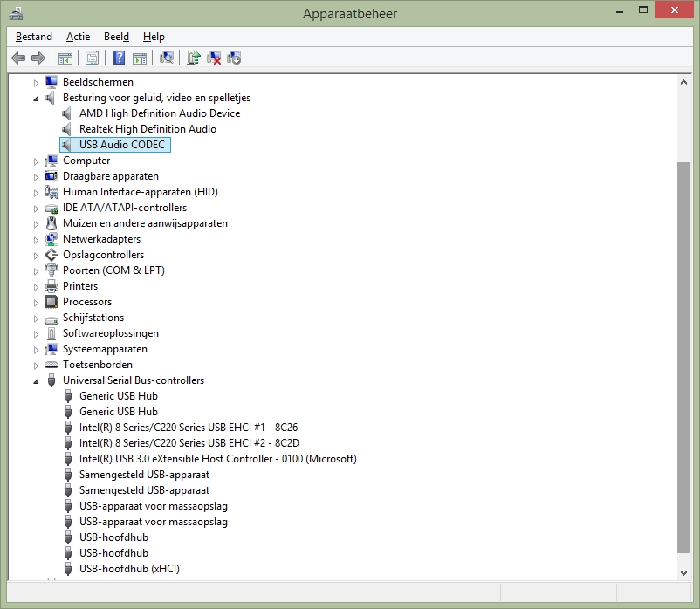
Task: Click the Update driver software icon
Action: (x=193, y=58)
